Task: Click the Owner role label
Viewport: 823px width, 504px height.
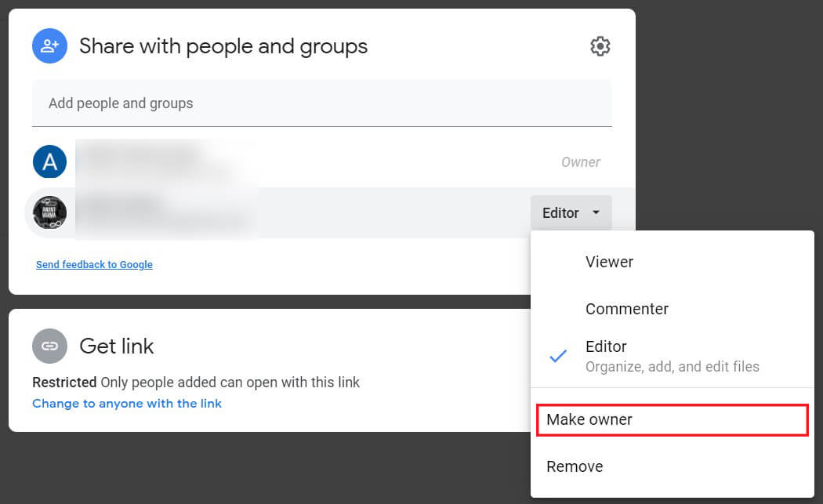Action: tap(581, 161)
